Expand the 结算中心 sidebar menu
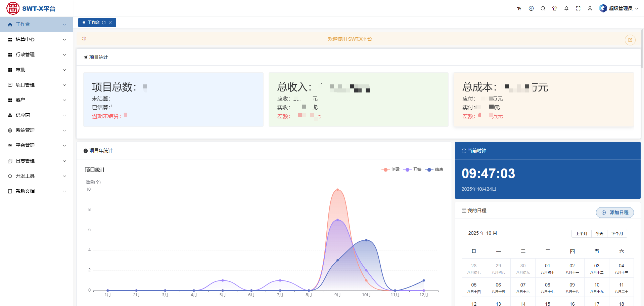The height and width of the screenshot is (306, 644). coord(36,39)
